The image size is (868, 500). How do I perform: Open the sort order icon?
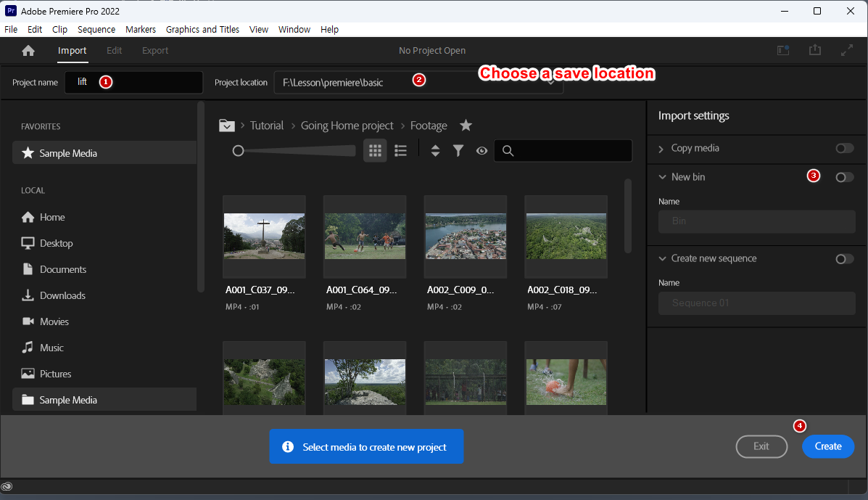(x=435, y=150)
